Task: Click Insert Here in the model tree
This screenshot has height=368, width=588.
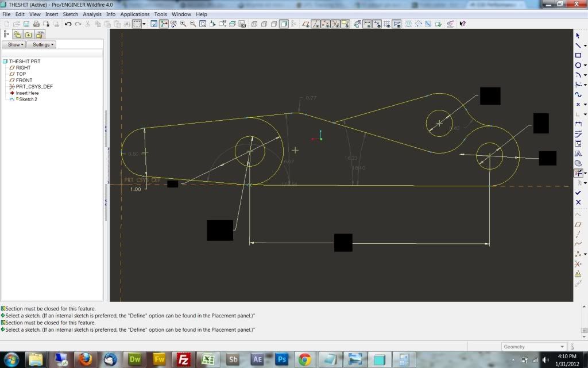Action: [x=27, y=93]
